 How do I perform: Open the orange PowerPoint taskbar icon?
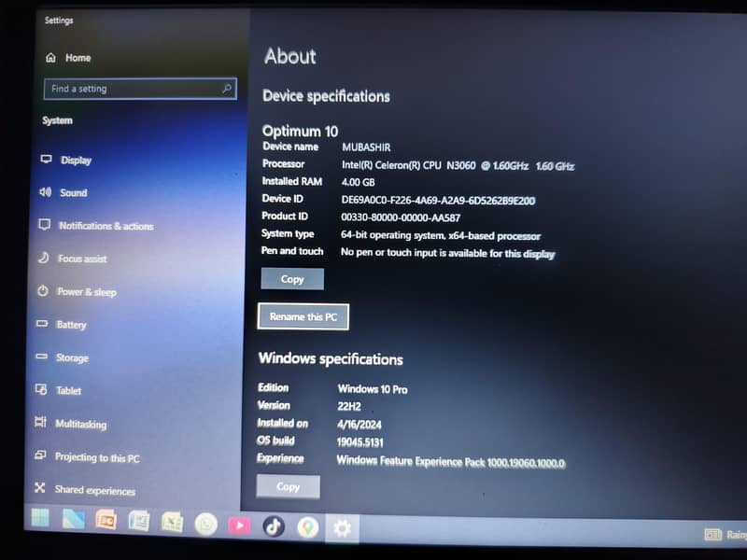click(106, 520)
